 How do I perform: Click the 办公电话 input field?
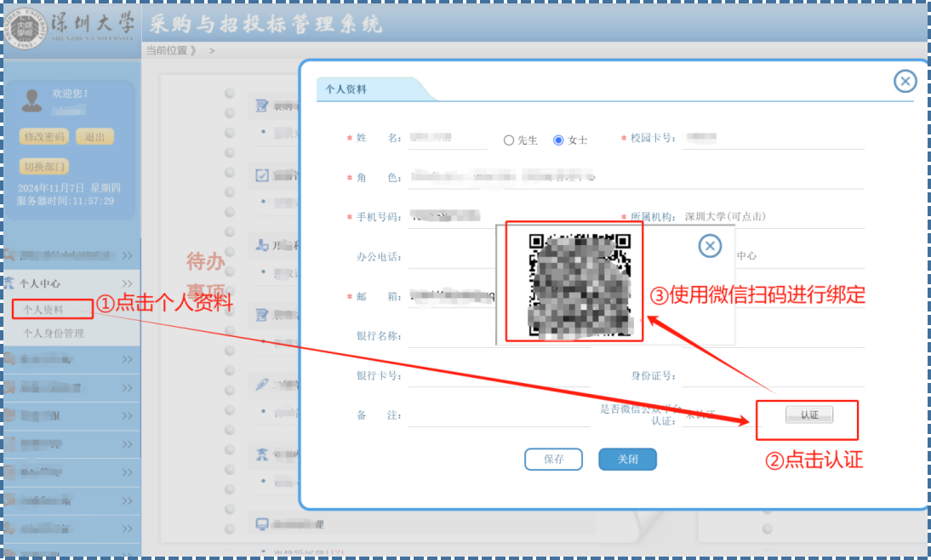coord(452,256)
